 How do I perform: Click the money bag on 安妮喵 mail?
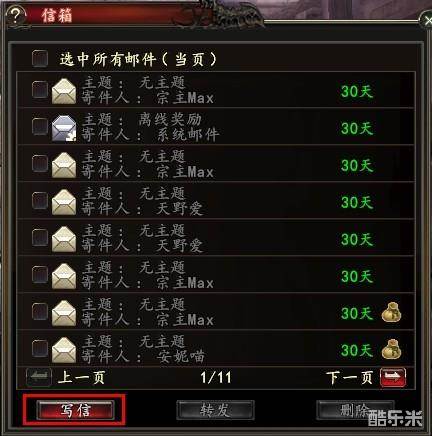point(391,349)
